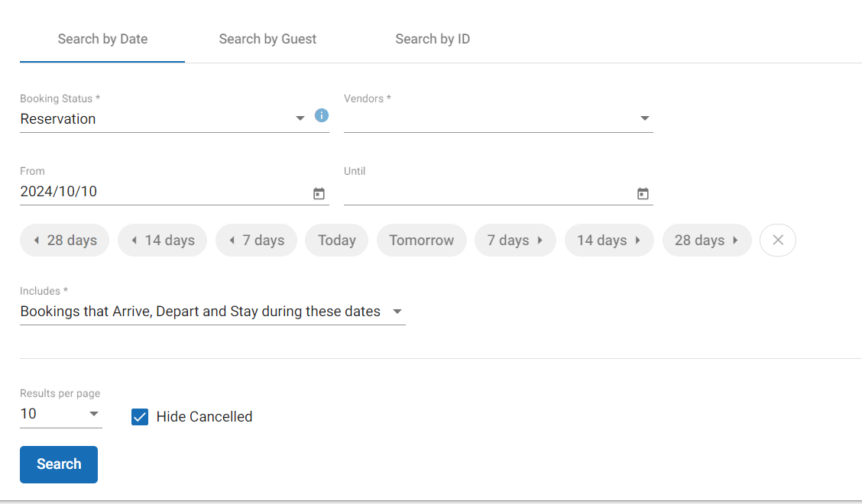Uncheck the Hide Cancelled checkbox
Viewport: 862px width, 504px height.
click(140, 417)
